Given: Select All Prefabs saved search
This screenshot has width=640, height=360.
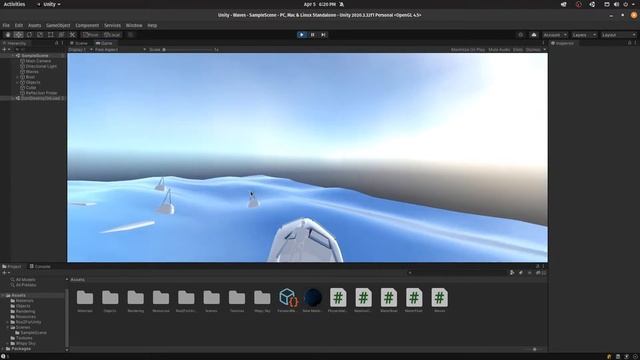Looking at the screenshot, I should 26,285.
